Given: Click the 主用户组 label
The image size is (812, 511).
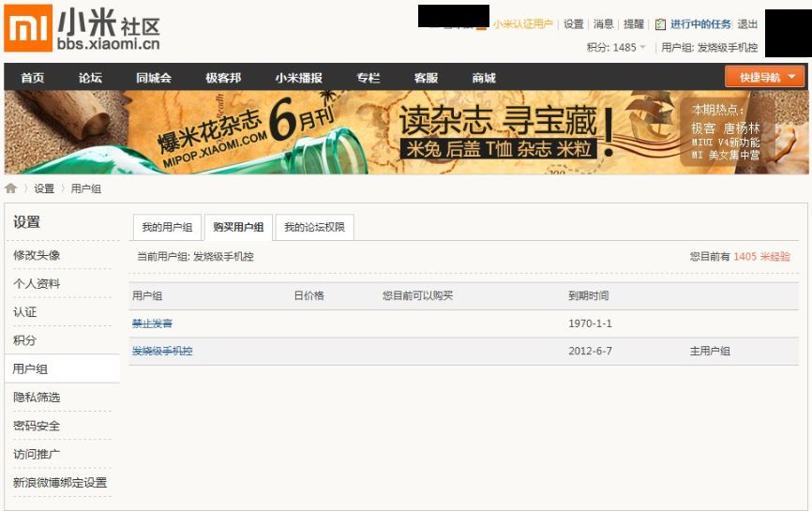Looking at the screenshot, I should (x=710, y=351).
